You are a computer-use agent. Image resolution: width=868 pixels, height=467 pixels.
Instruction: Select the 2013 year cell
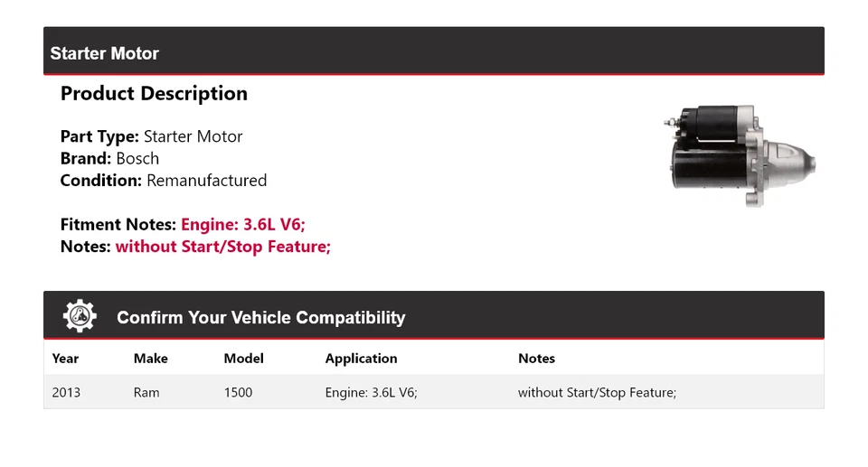click(66, 392)
